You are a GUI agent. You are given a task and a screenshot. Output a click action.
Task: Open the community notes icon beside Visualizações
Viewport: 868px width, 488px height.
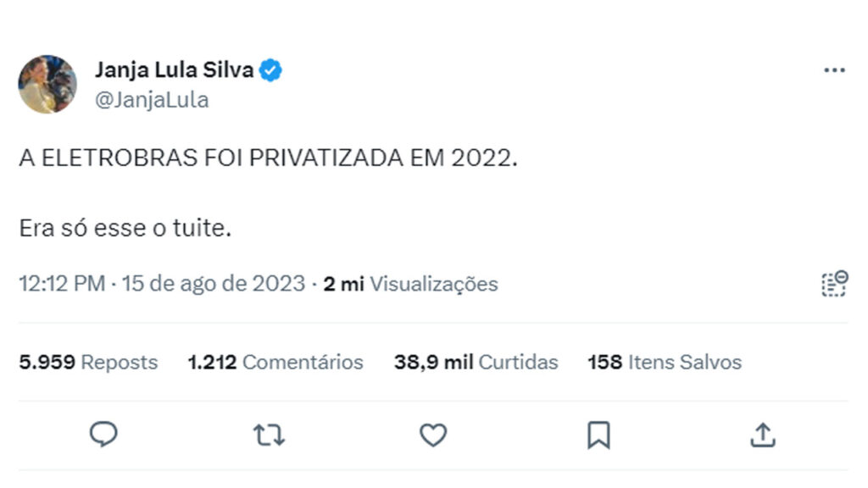tap(834, 284)
